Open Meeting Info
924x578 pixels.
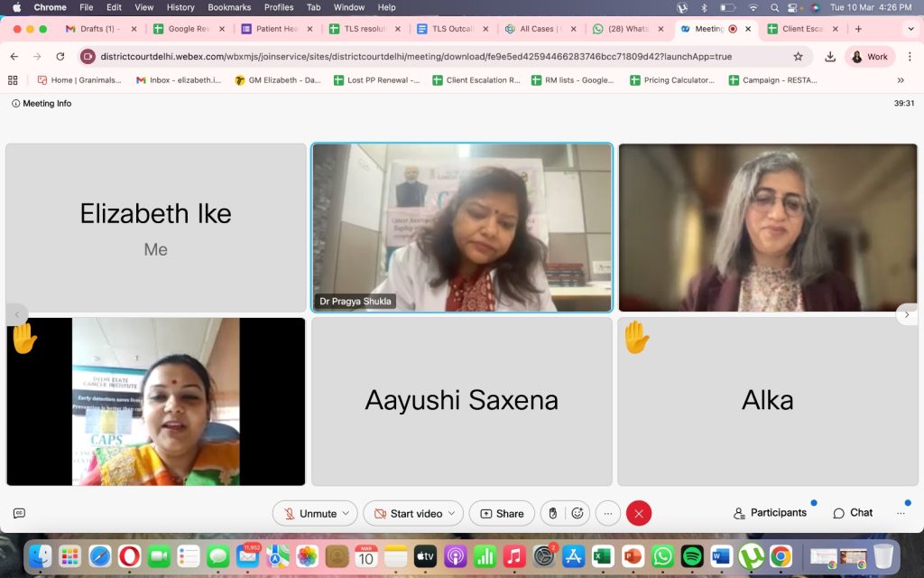(x=42, y=103)
